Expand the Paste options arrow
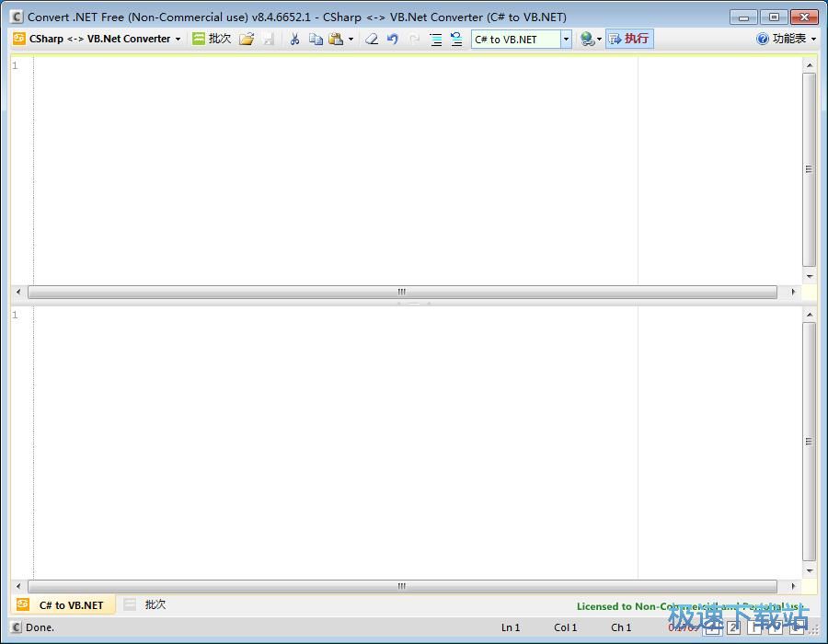The height and width of the screenshot is (644, 828). 351,39
